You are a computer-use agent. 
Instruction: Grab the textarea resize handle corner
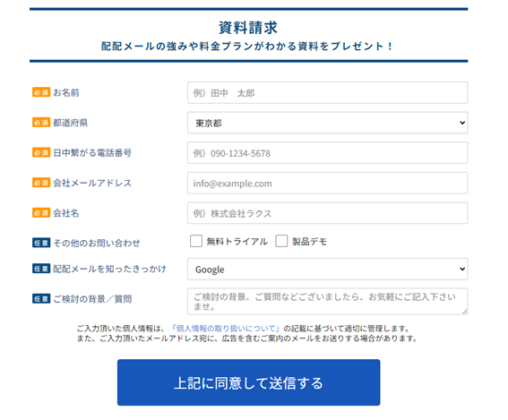[465, 312]
